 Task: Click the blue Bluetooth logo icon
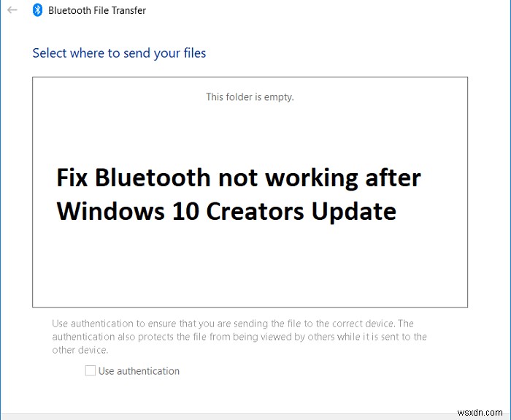tap(37, 10)
